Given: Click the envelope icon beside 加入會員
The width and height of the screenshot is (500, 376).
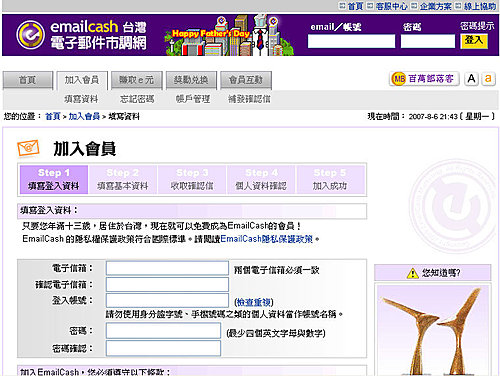Looking at the screenshot, I should [x=28, y=148].
